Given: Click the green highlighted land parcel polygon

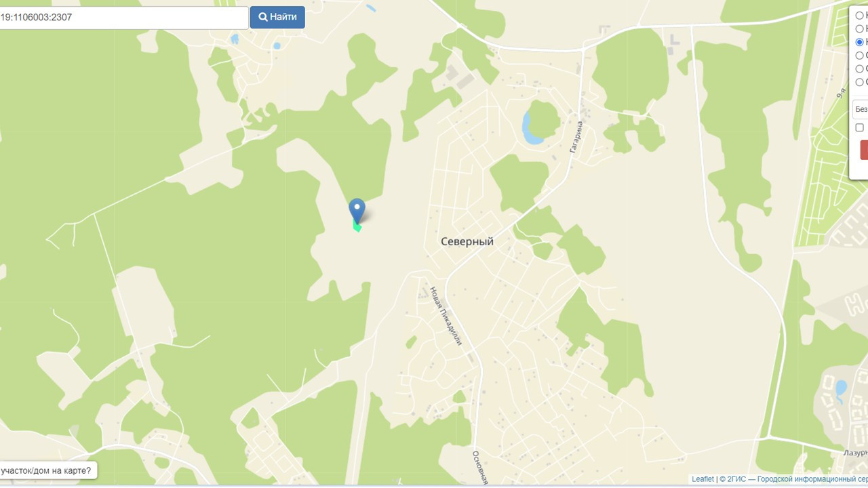Looking at the screenshot, I should (x=357, y=226).
